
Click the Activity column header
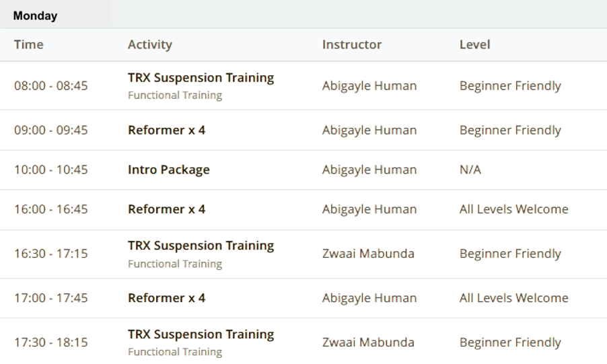[x=150, y=44]
